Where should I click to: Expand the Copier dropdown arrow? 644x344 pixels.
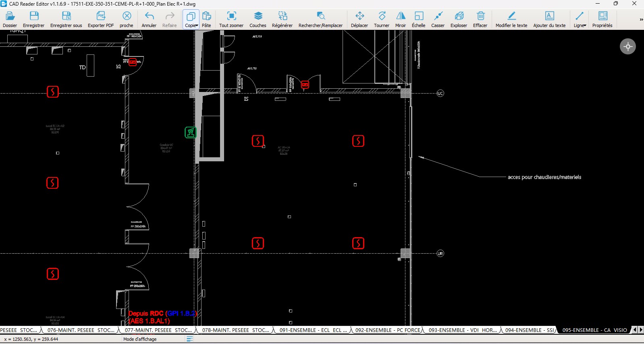click(197, 25)
